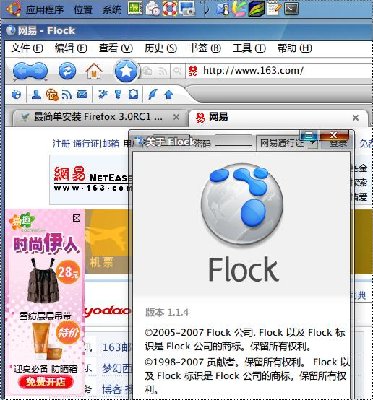The width and height of the screenshot is (373, 400).
Task: Open the People sidebar icon
Action: (36, 95)
